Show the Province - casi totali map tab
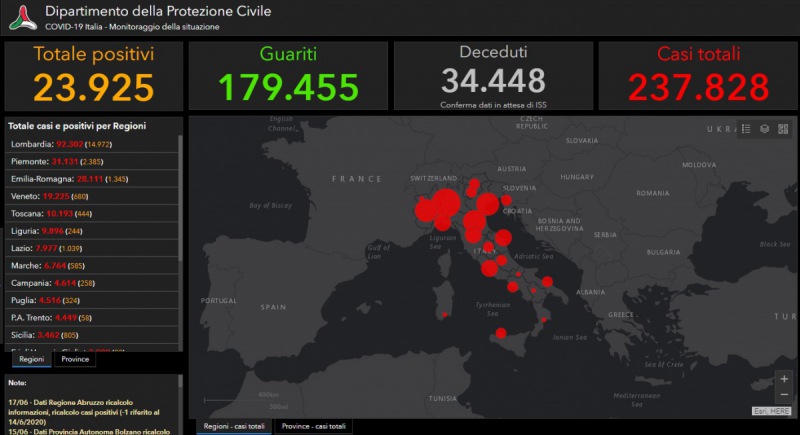The height and width of the screenshot is (435, 800). click(x=315, y=426)
